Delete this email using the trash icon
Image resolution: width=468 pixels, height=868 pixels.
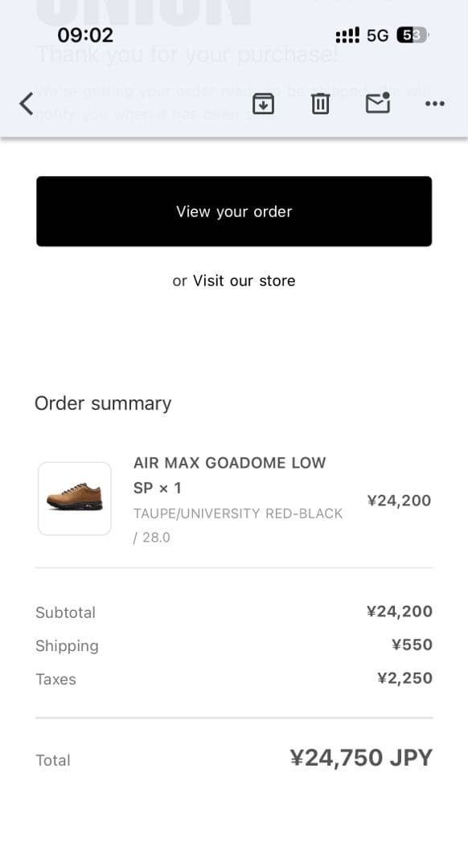320,104
